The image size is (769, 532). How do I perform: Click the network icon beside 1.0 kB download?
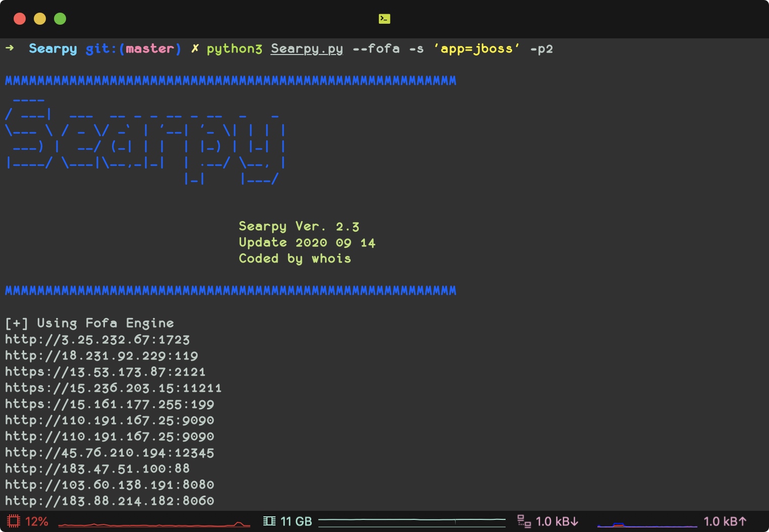pyautogui.click(x=524, y=521)
